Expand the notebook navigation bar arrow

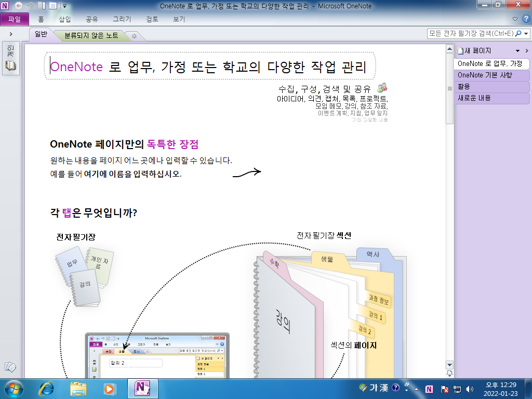(x=11, y=34)
